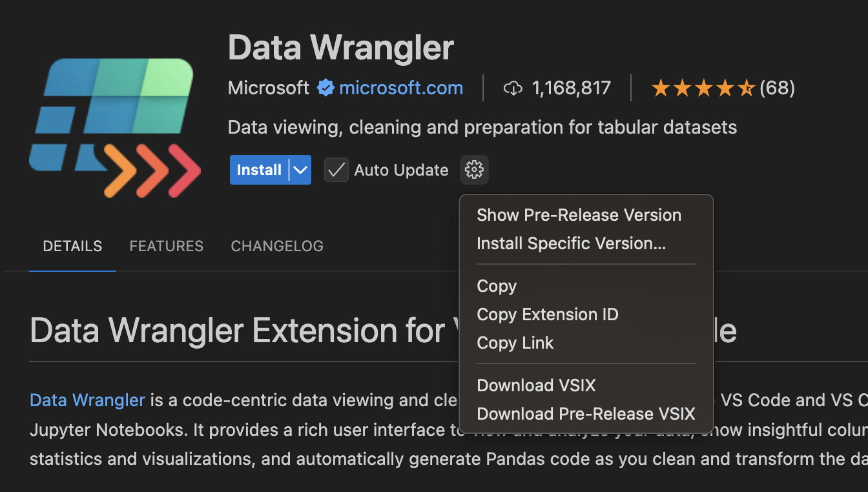This screenshot has height=492, width=868.
Task: Click the star rating icons
Action: (x=703, y=88)
